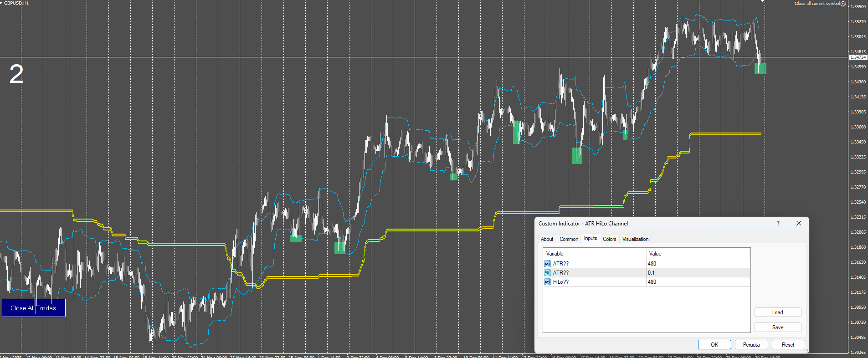Click the Close All Trades button
The height and width of the screenshot is (358, 868).
point(34,308)
